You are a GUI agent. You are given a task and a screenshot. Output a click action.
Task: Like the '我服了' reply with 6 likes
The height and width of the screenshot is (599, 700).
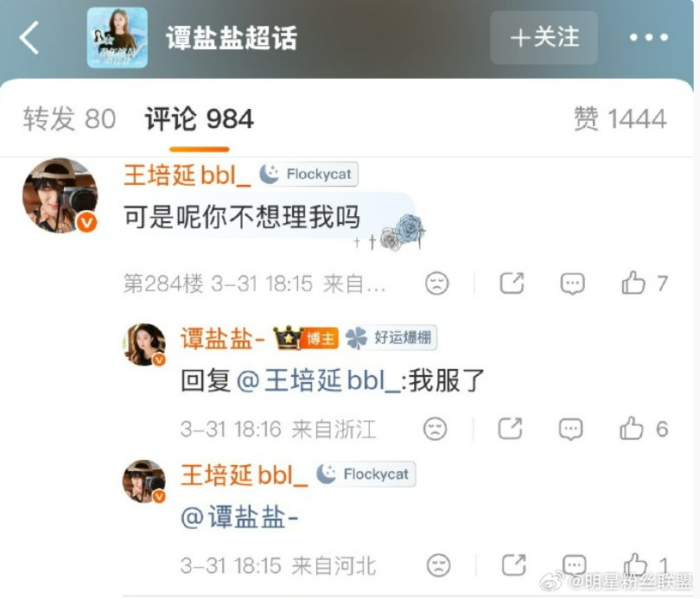(x=632, y=429)
